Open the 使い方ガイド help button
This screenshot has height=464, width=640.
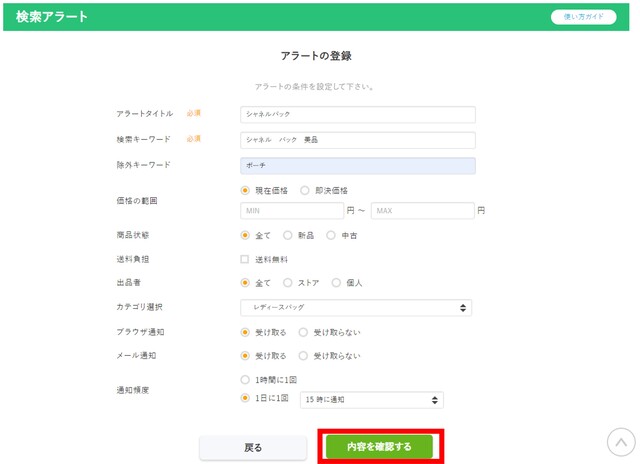583,17
